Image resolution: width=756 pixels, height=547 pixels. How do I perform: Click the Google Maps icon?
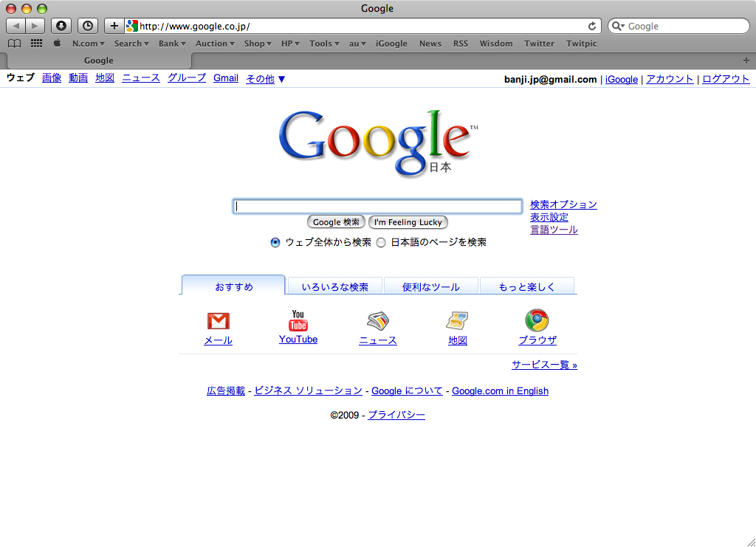457,321
